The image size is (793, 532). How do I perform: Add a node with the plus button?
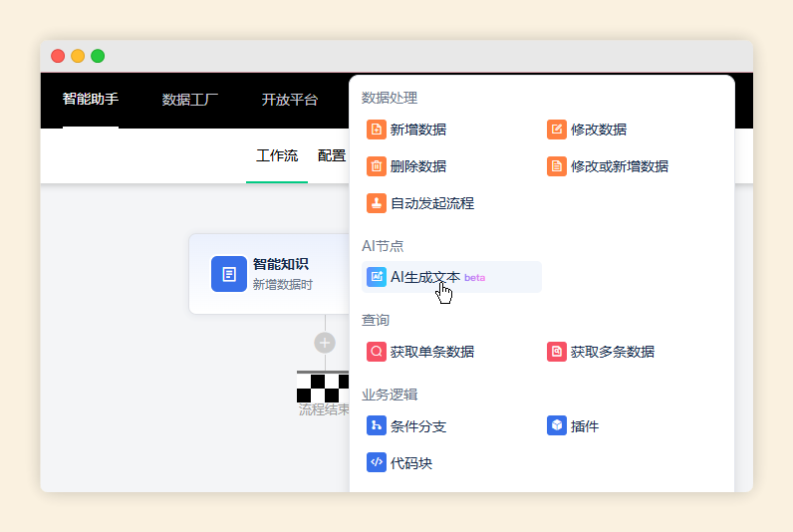tap(325, 343)
